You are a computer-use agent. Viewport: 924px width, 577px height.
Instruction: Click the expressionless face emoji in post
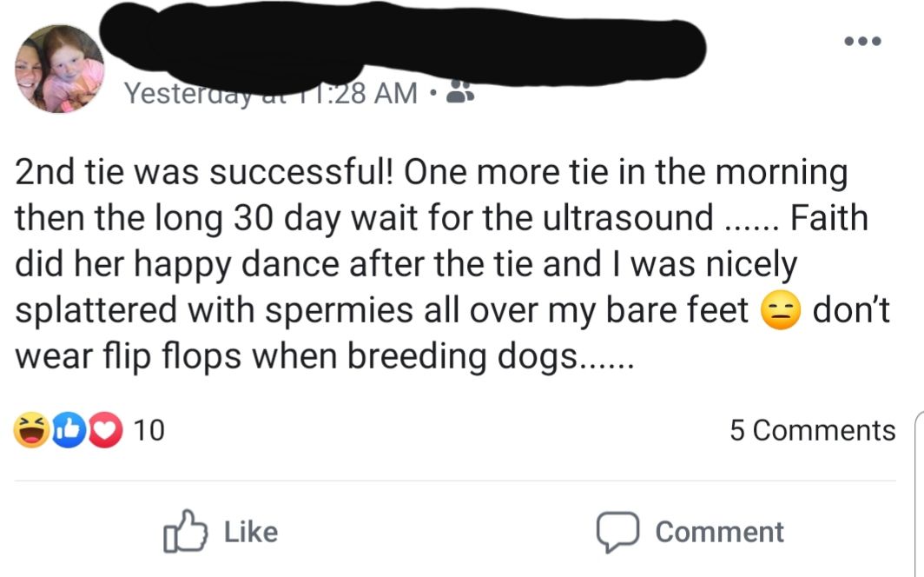click(x=778, y=312)
